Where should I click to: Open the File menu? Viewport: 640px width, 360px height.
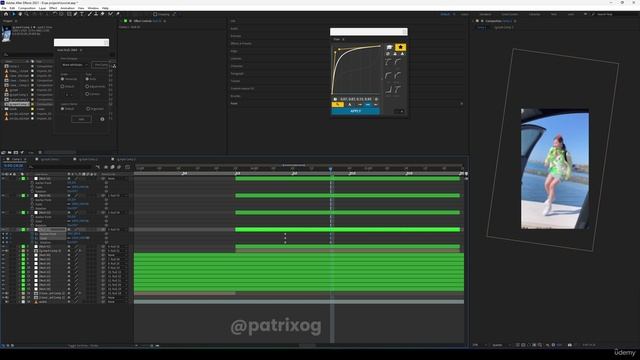pos(4,8)
